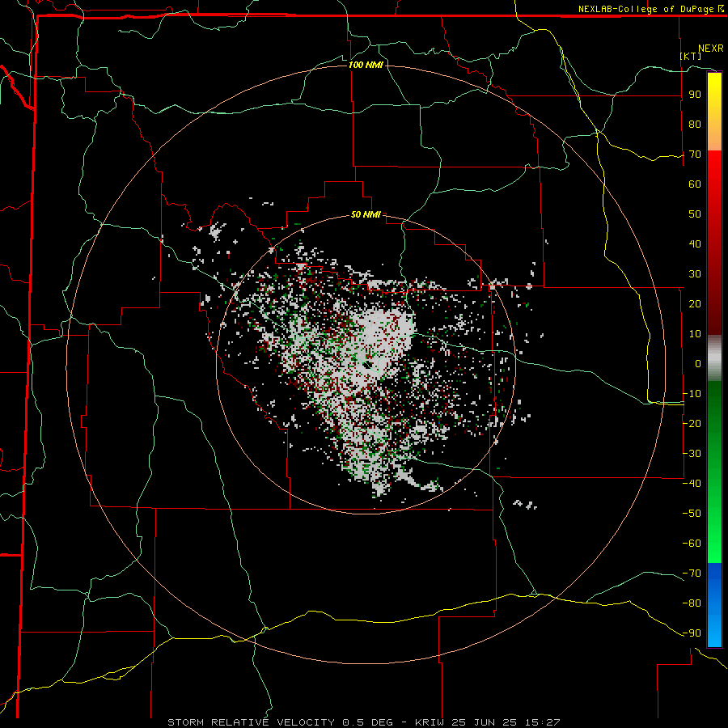Click the blue bottom segment of color bar
The image size is (728, 728).
tap(714, 604)
